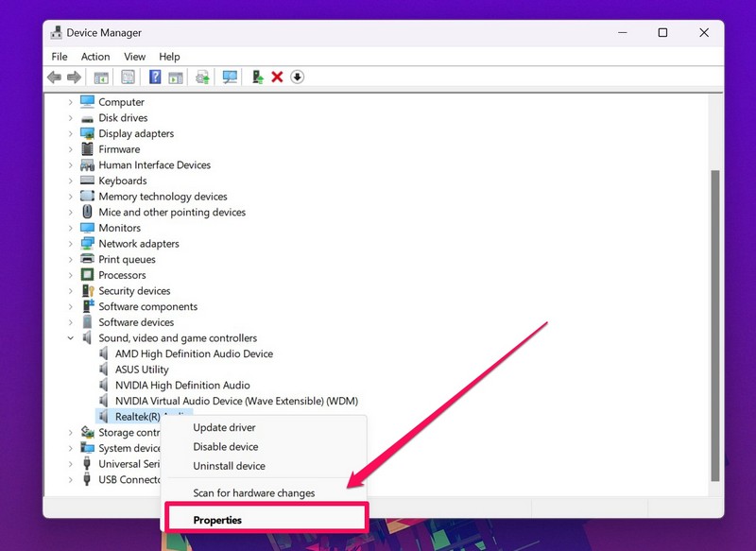Expand the Keyboards category
The width and height of the screenshot is (756, 551).
(x=70, y=181)
